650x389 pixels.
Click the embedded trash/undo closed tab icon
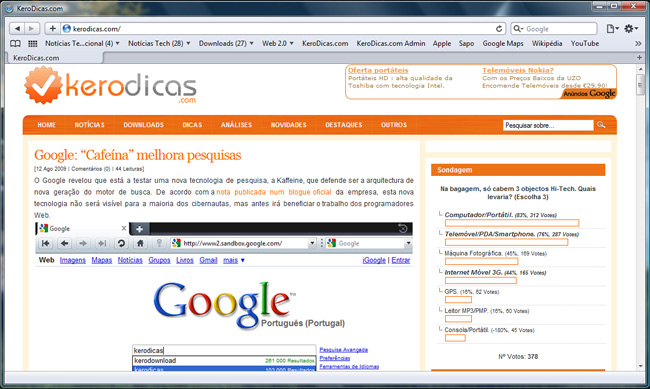pyautogui.click(x=403, y=229)
